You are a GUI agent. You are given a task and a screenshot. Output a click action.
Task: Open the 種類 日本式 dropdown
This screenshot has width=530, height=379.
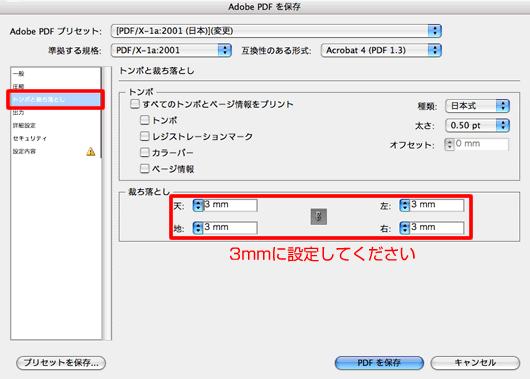tap(477, 106)
